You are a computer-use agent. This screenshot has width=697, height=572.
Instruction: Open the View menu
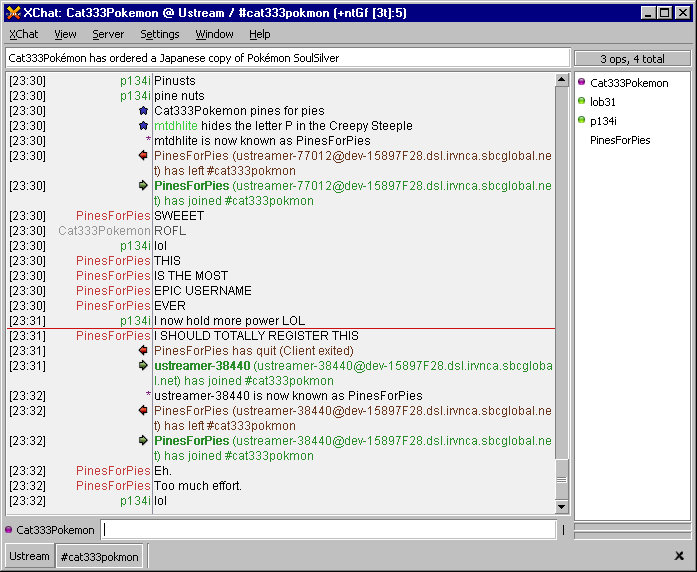click(x=65, y=34)
